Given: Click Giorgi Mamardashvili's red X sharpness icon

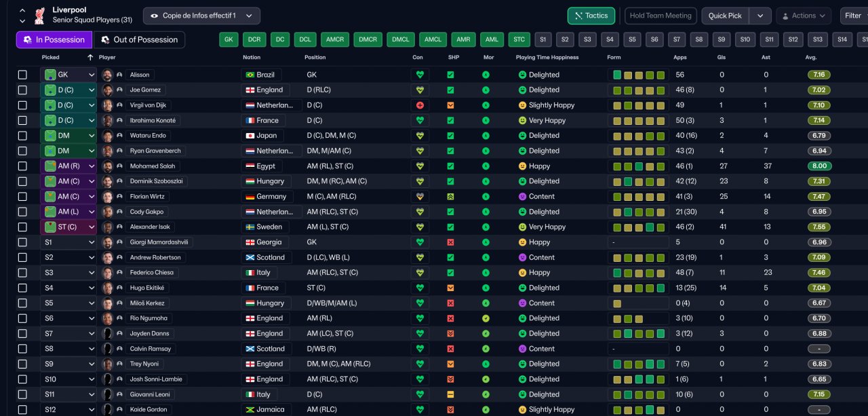Looking at the screenshot, I should (450, 242).
